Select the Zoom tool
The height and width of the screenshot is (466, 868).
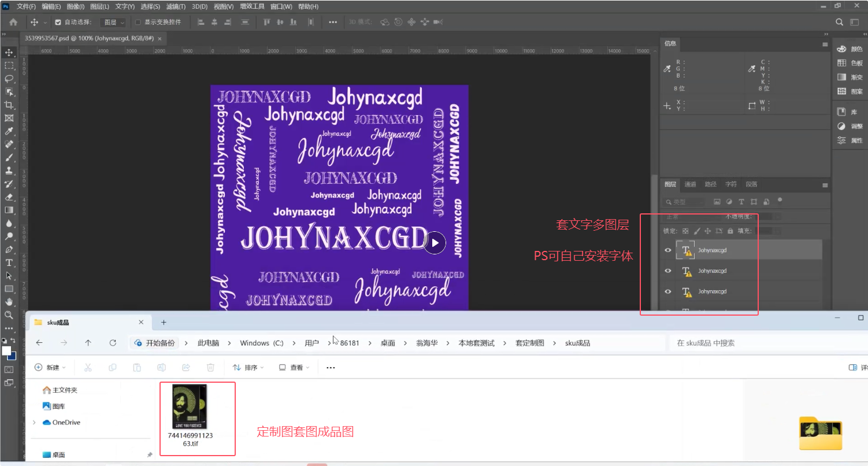[9, 315]
